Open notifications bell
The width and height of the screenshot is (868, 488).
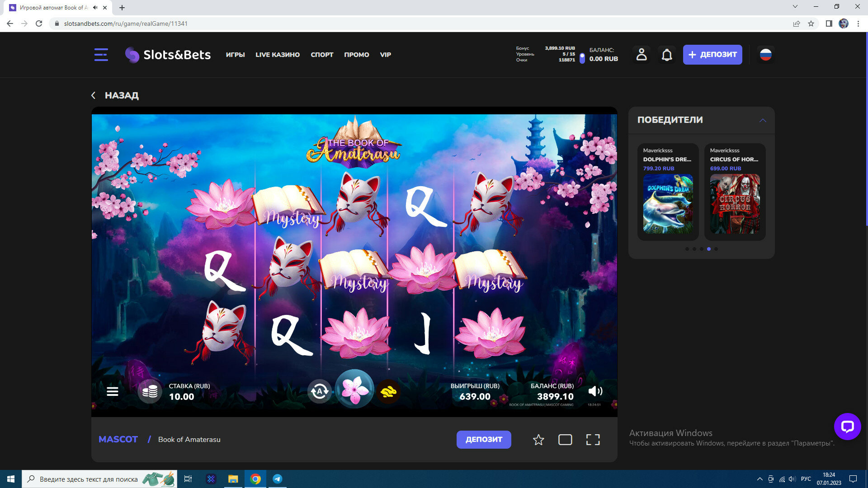pos(667,55)
